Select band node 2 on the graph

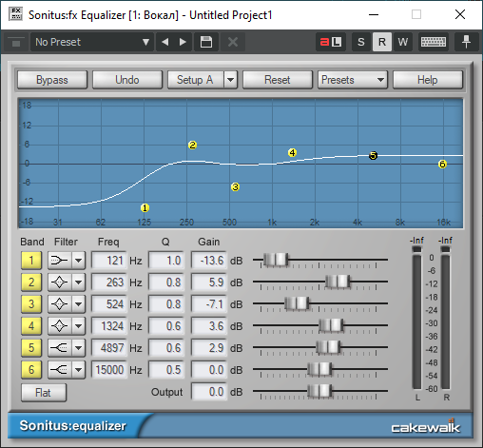click(x=192, y=146)
